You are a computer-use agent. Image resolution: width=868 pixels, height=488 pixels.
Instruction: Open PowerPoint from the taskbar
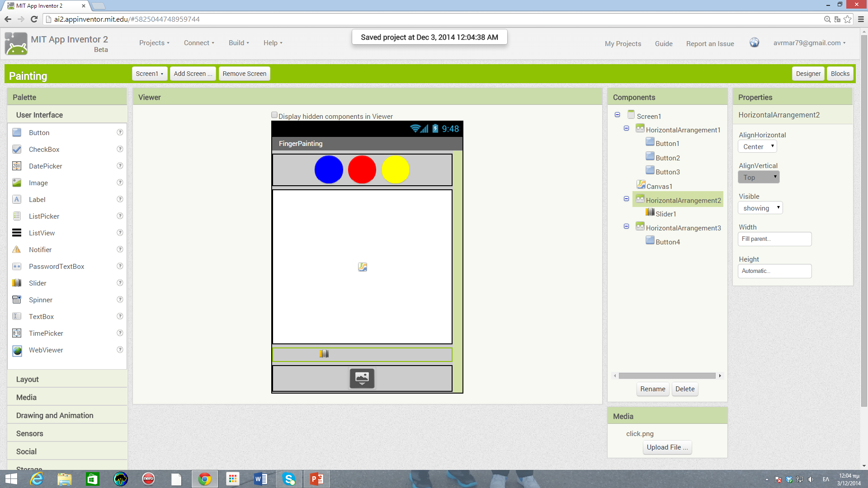click(317, 479)
